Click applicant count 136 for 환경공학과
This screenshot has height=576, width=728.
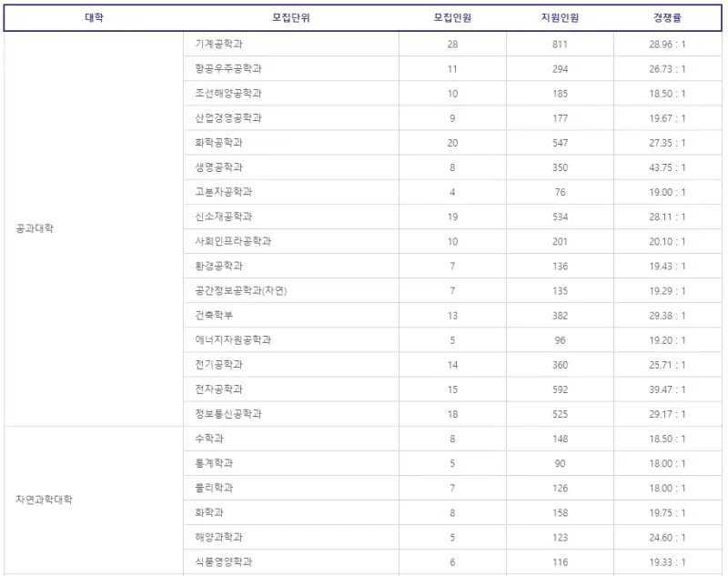560,267
